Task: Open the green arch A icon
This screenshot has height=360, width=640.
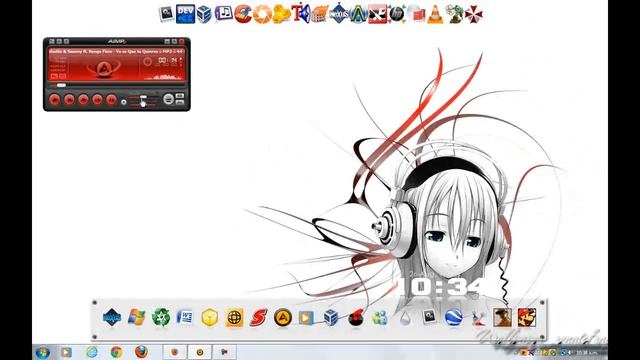Action: coord(358,15)
